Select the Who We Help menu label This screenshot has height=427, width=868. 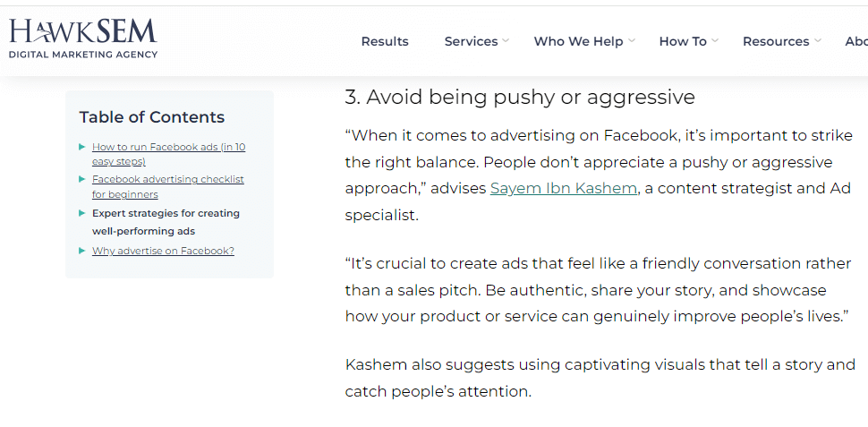(578, 41)
